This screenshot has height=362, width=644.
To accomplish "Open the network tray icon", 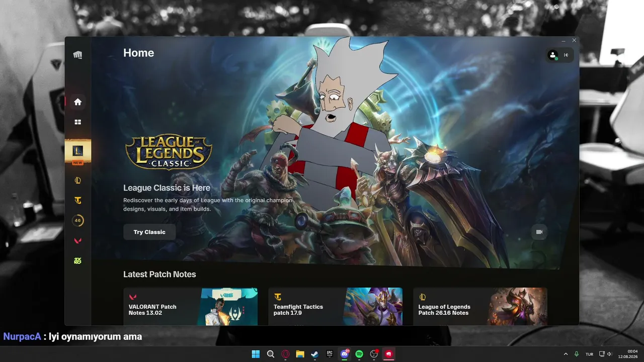I will click(601, 354).
